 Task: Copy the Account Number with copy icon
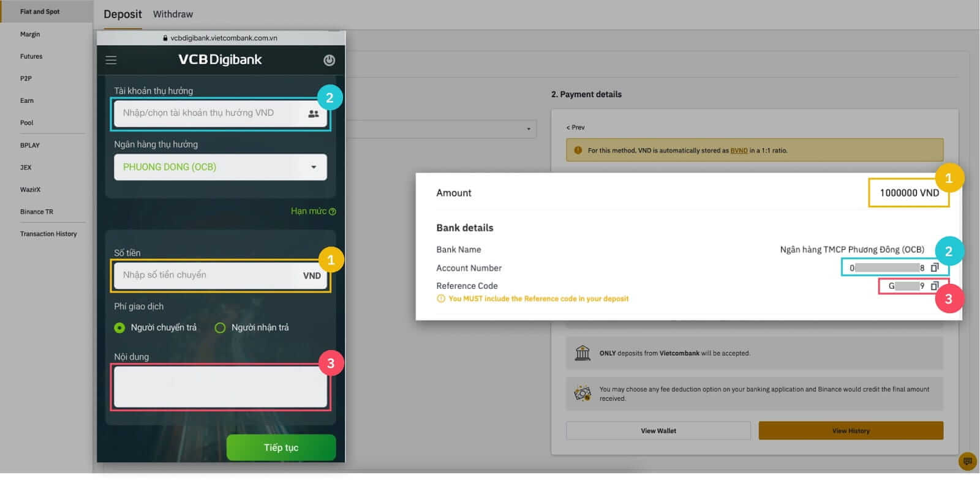pos(935,267)
